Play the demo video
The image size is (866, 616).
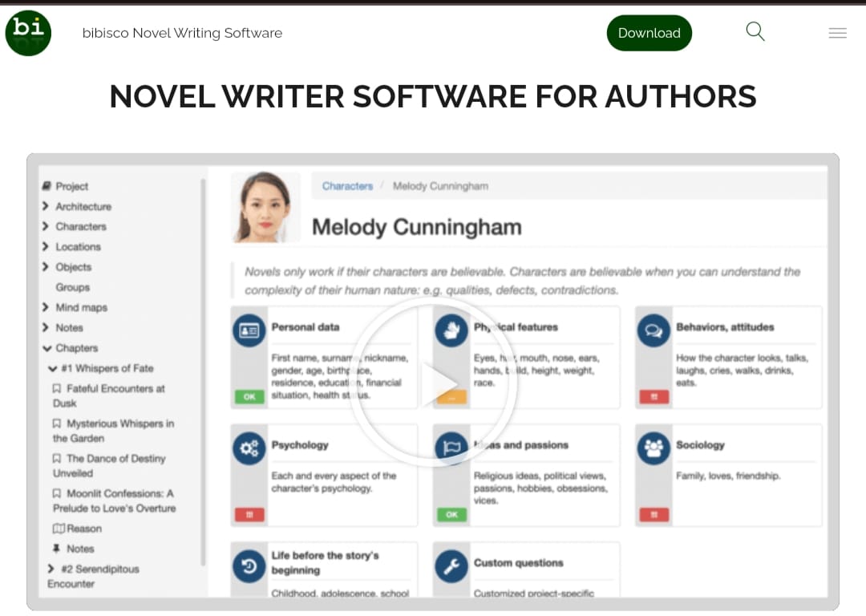[435, 384]
